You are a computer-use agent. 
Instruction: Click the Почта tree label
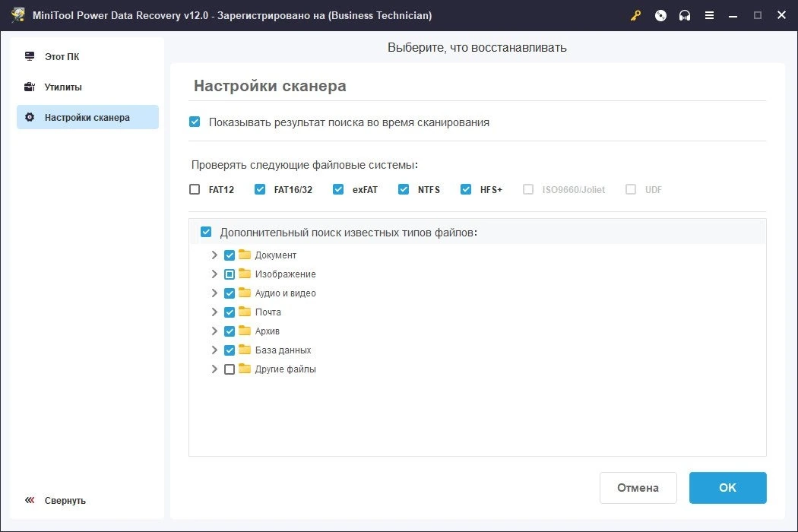pos(268,312)
